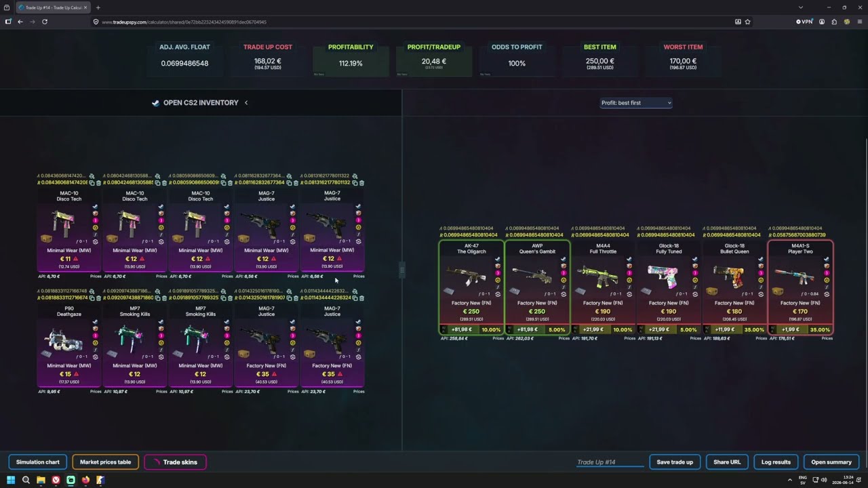Go back with the browser back arrow
This screenshot has height=488, width=868.
20,22
